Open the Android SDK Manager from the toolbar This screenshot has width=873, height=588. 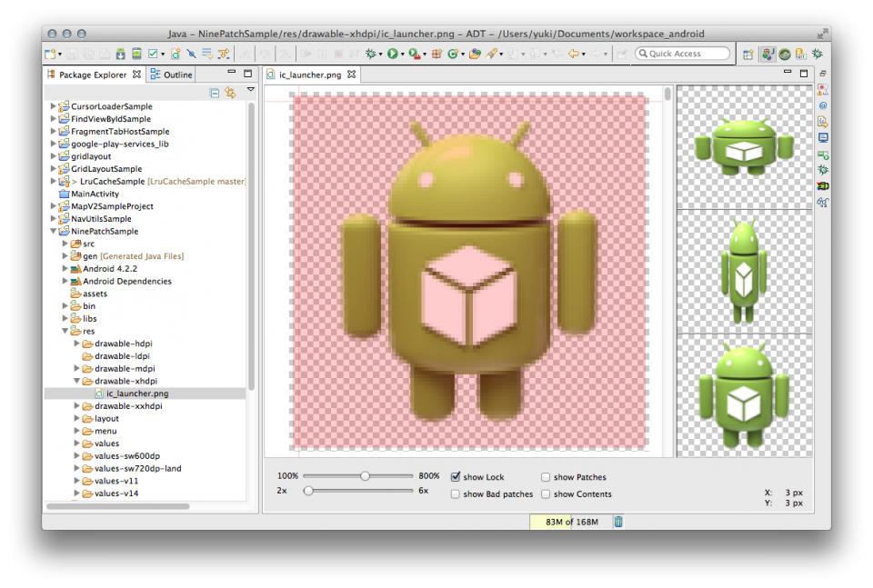(119, 54)
